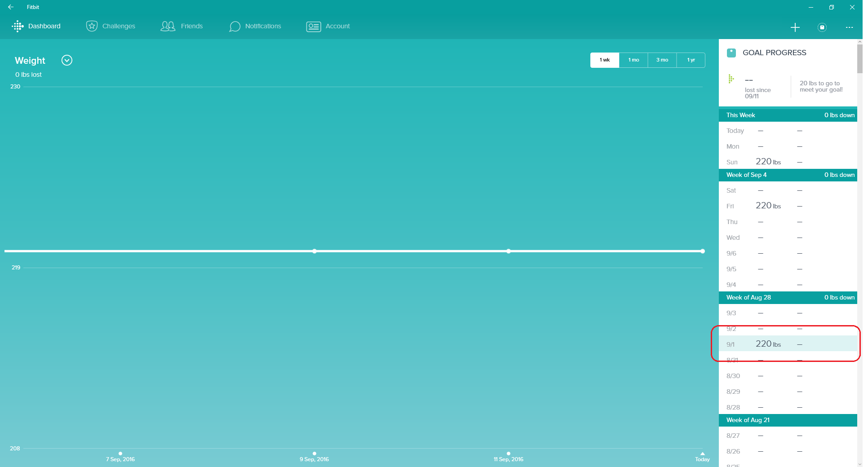Click the 9 Sep, 2016 axis label
This screenshot has height=467, width=868.
pyautogui.click(x=314, y=459)
